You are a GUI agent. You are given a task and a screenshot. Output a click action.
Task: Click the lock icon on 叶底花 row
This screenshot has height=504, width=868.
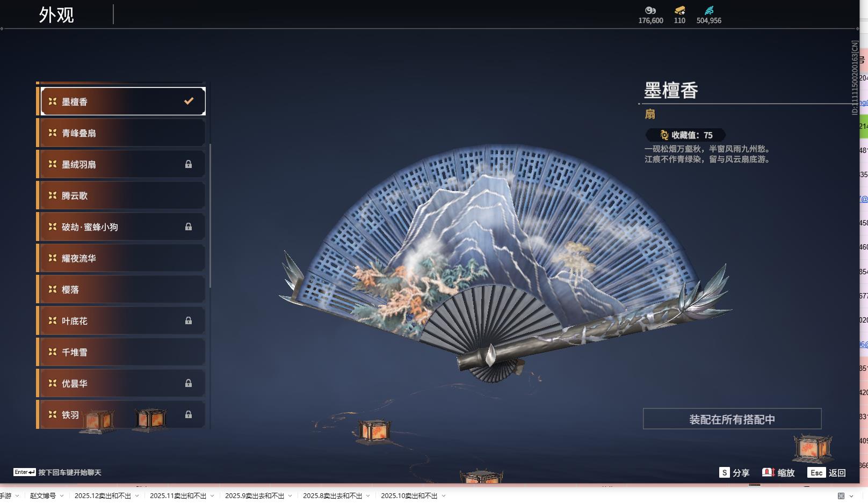[189, 320]
